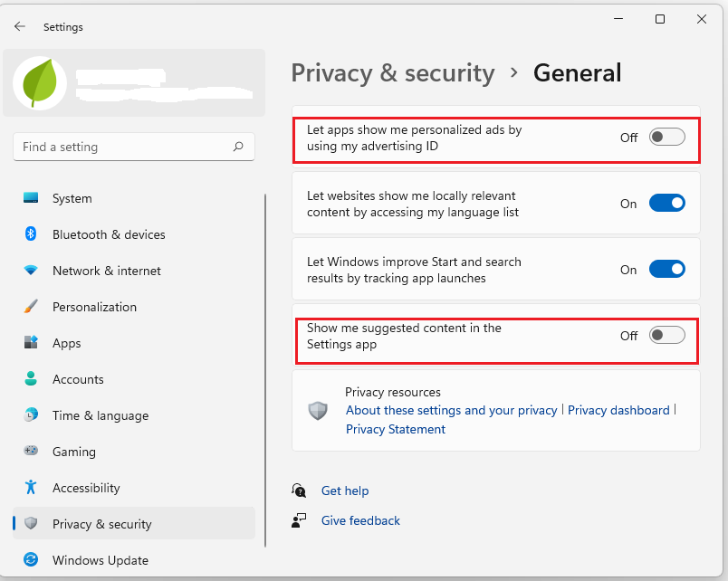This screenshot has height=581, width=728.
Task: Click the Get help chat icon
Action: 299,491
